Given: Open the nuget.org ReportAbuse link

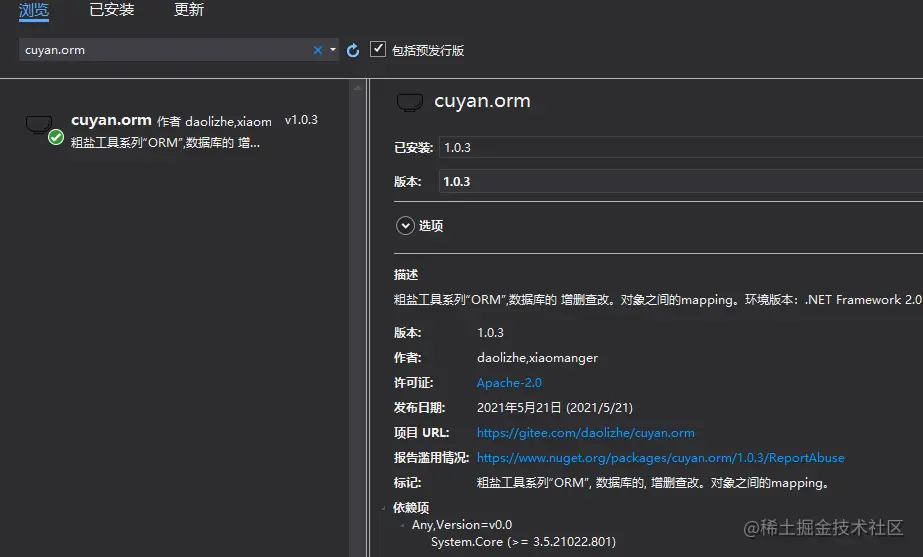Looking at the screenshot, I should click(660, 457).
